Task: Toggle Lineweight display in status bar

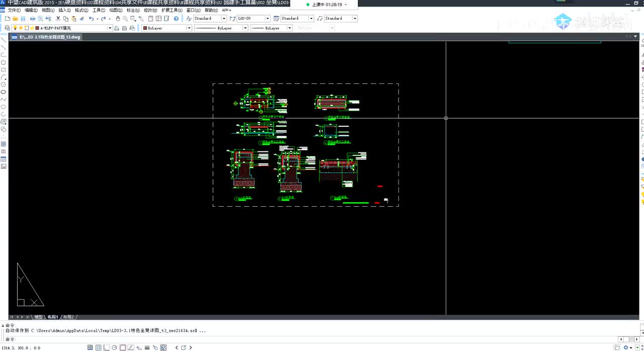Action: pos(147,347)
